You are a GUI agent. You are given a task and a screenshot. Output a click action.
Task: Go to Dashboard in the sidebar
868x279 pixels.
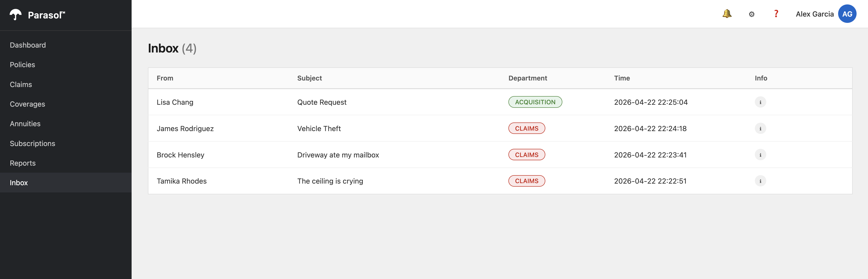coord(28,45)
